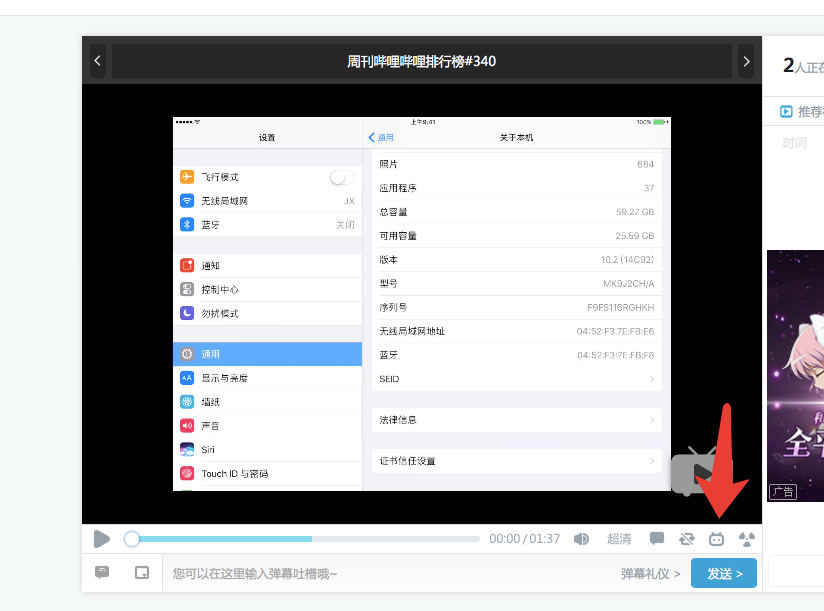The width and height of the screenshot is (824, 611).
Task: Click the 应用程序 count 37
Action: [x=649, y=188]
